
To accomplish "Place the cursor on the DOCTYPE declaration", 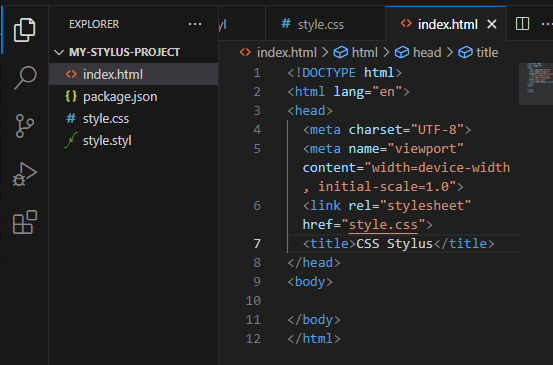I will coord(345,73).
